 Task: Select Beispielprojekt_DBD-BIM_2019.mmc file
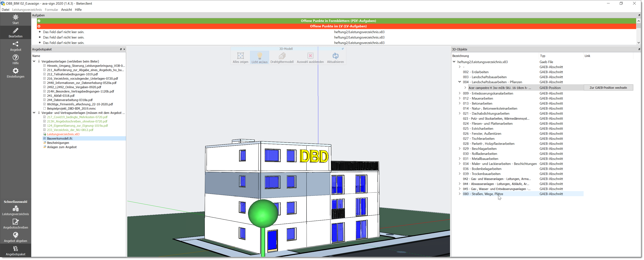coord(71,108)
